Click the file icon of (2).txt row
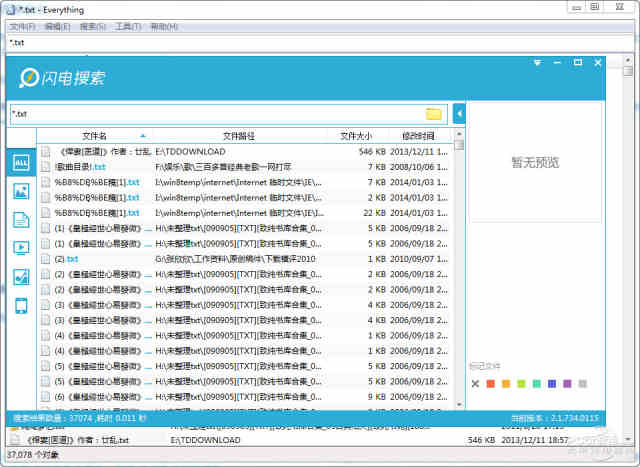The height and width of the screenshot is (467, 640). (46, 259)
